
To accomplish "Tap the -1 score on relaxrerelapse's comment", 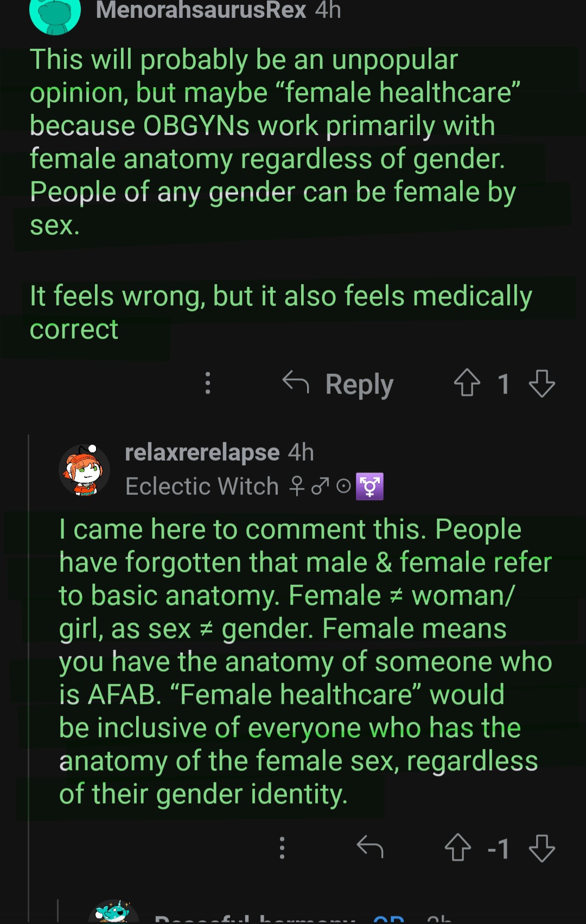I will 499,849.
